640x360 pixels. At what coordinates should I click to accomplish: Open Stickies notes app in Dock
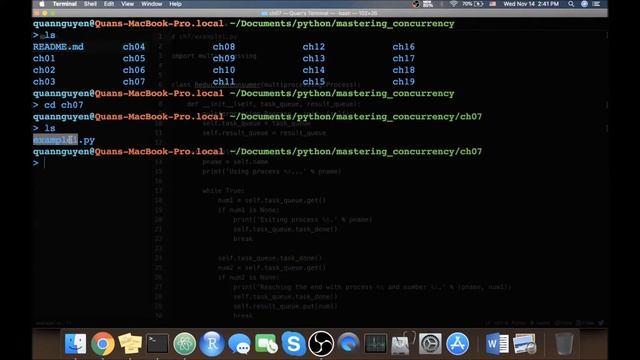(x=130, y=343)
